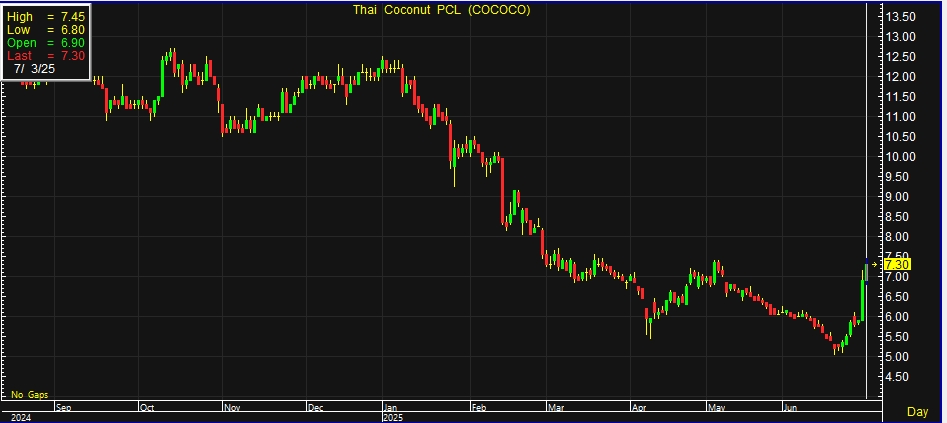Viewport: 947px width, 423px height.
Task: Click the Oct month label on time axis
Action: (x=147, y=407)
